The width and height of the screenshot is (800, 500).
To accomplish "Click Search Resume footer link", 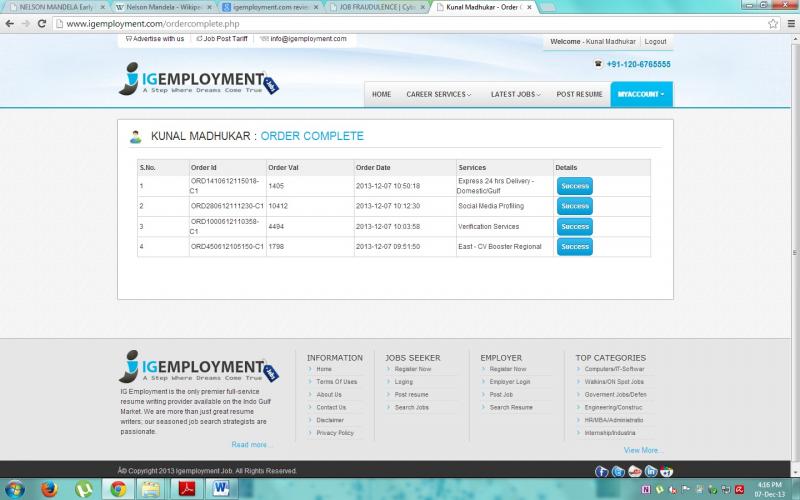I will [x=511, y=407].
